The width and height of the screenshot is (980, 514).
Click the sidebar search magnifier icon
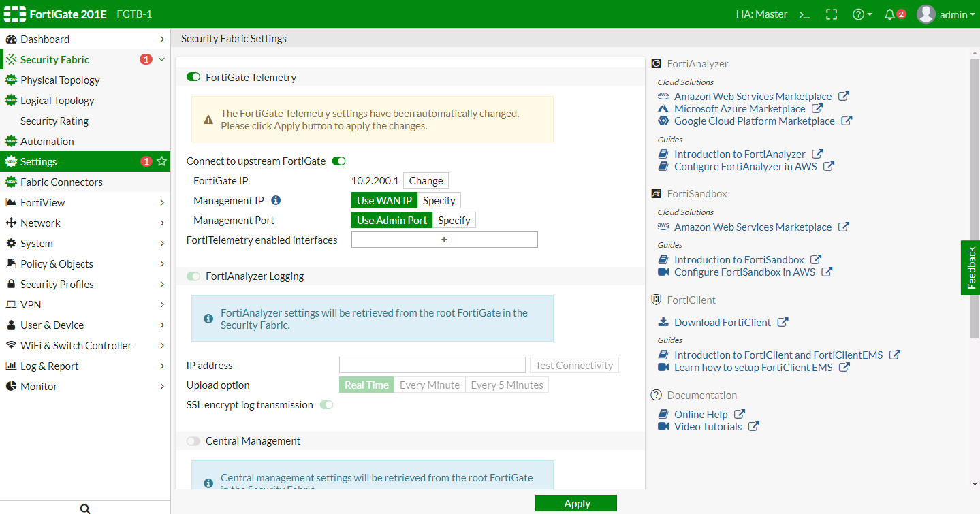(x=85, y=508)
